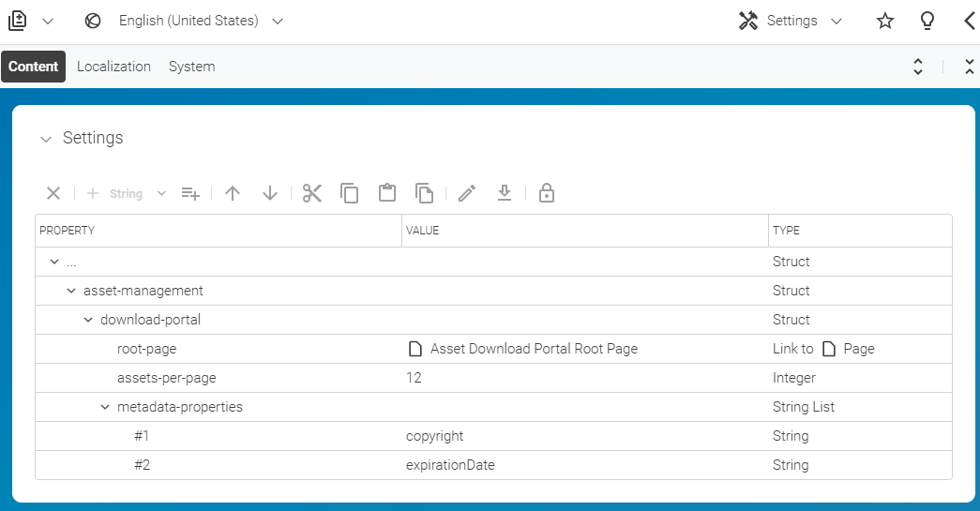Select the metadata-properties row label
980x511 pixels.
tap(180, 407)
